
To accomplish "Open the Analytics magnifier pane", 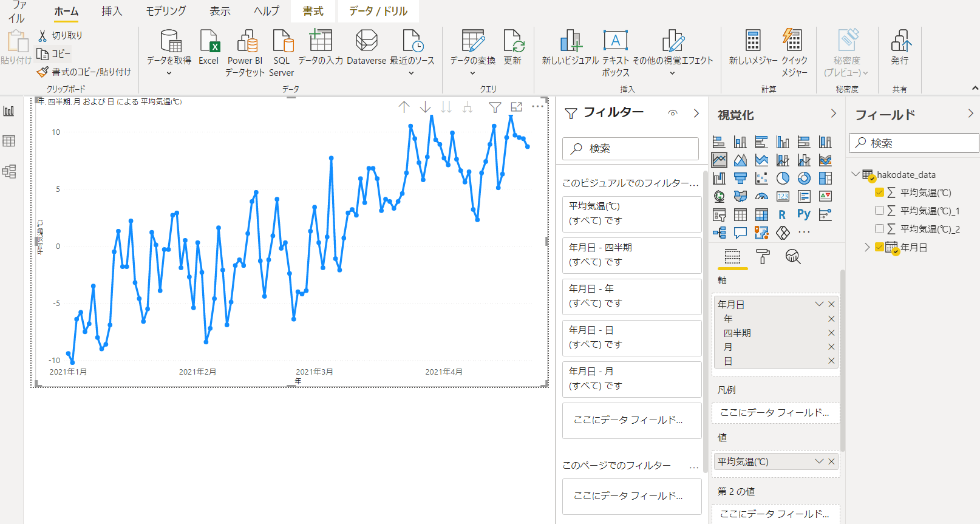I will [x=793, y=256].
